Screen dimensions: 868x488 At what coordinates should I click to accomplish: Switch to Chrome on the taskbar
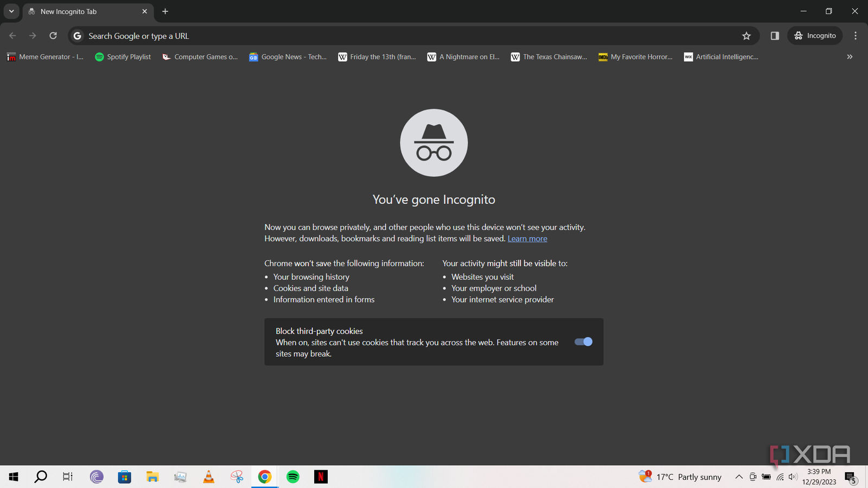[x=265, y=477]
